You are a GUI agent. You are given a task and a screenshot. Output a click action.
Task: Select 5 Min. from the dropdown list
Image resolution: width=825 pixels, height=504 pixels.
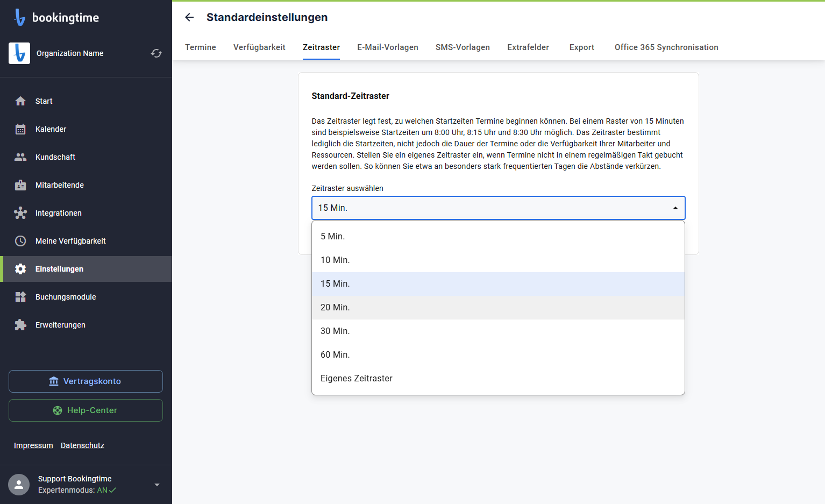tap(498, 237)
